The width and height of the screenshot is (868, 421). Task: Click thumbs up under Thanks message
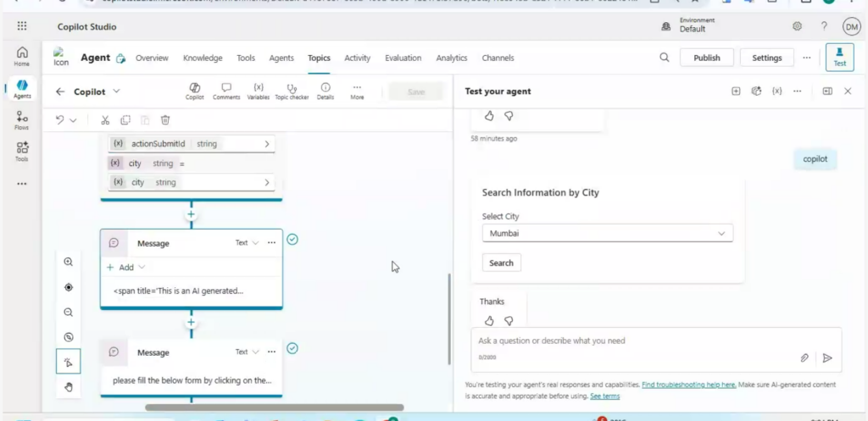coord(489,321)
